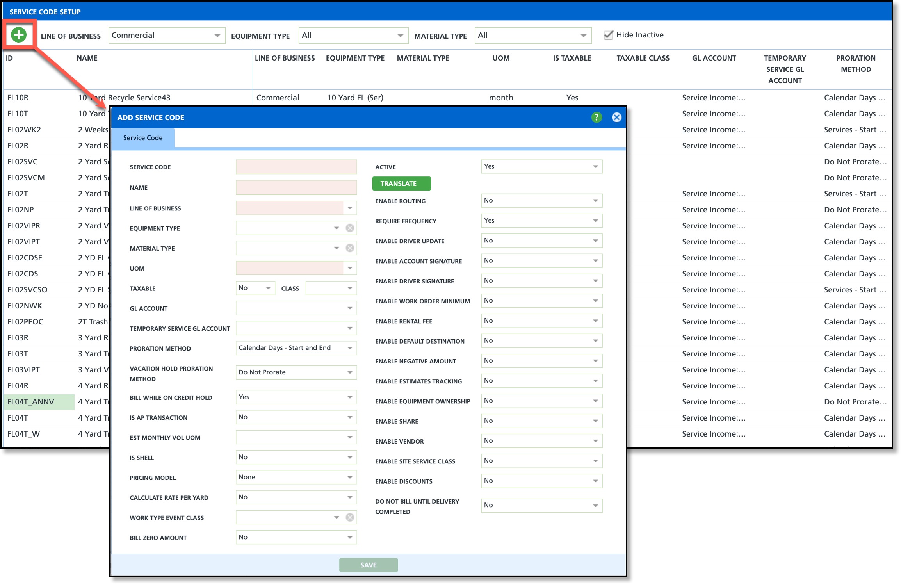The height and width of the screenshot is (588, 901).
Task: Open the help question mark icon in dialog
Action: click(x=596, y=117)
